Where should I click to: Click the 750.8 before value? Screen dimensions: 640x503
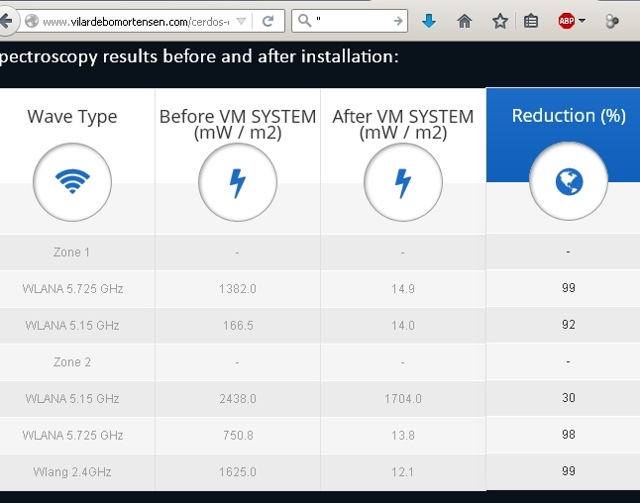coord(238,435)
